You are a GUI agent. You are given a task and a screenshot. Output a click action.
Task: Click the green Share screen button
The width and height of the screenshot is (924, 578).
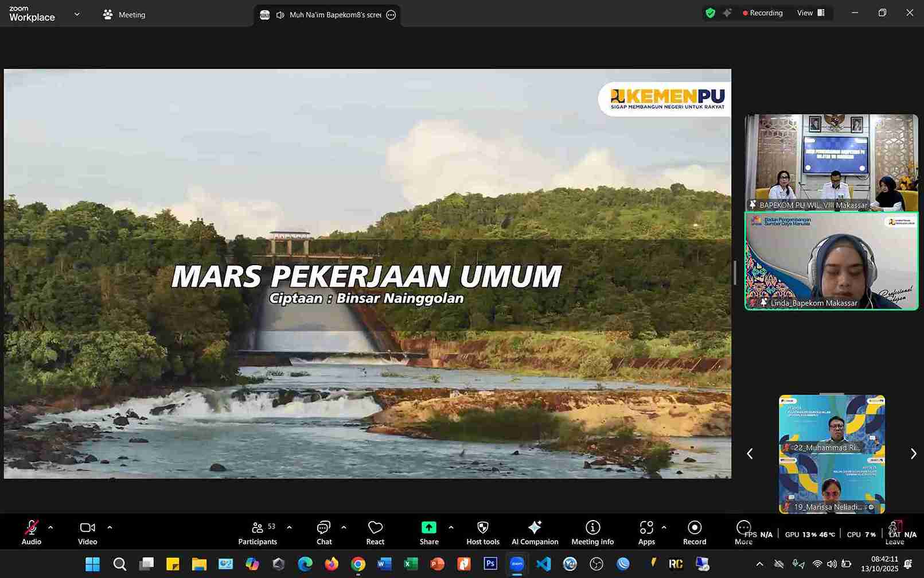428,533
